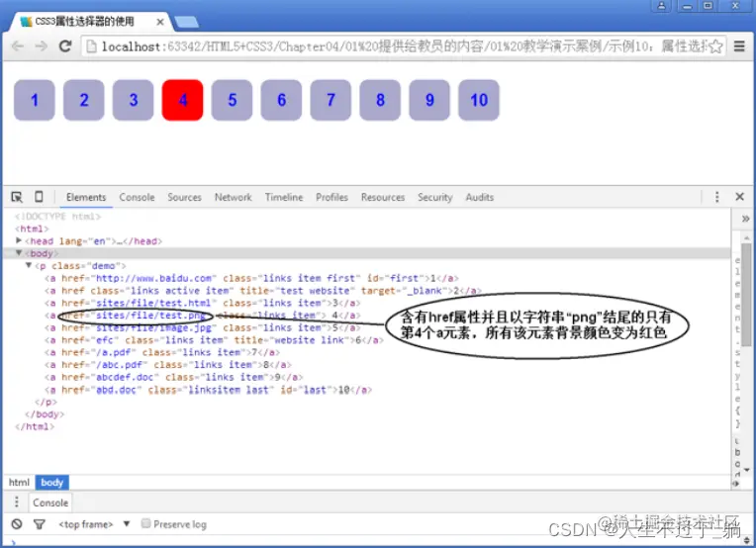Viewport: 756px width, 548px height.
Task: Click the browser back arrow
Action: click(18, 46)
